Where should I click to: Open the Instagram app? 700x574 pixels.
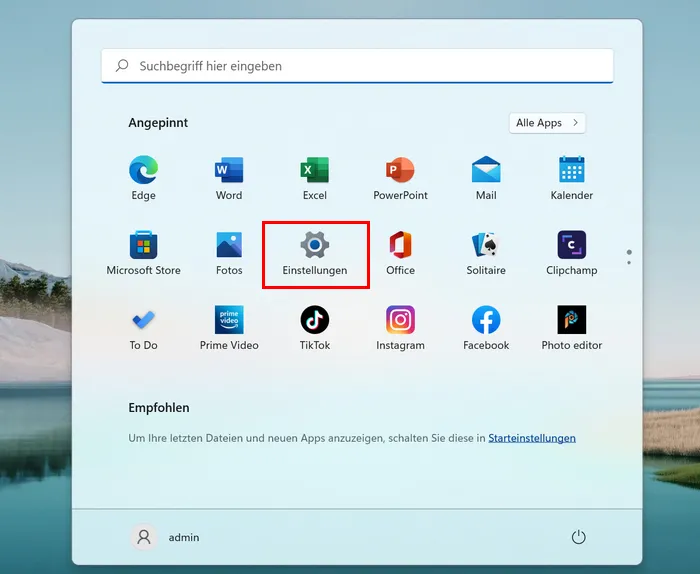[x=400, y=328]
